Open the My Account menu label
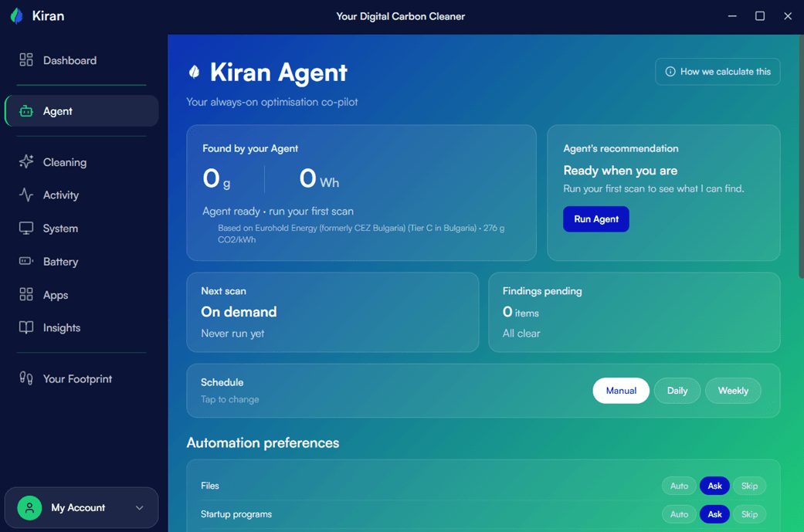Image resolution: width=804 pixels, height=532 pixels. 78,507
